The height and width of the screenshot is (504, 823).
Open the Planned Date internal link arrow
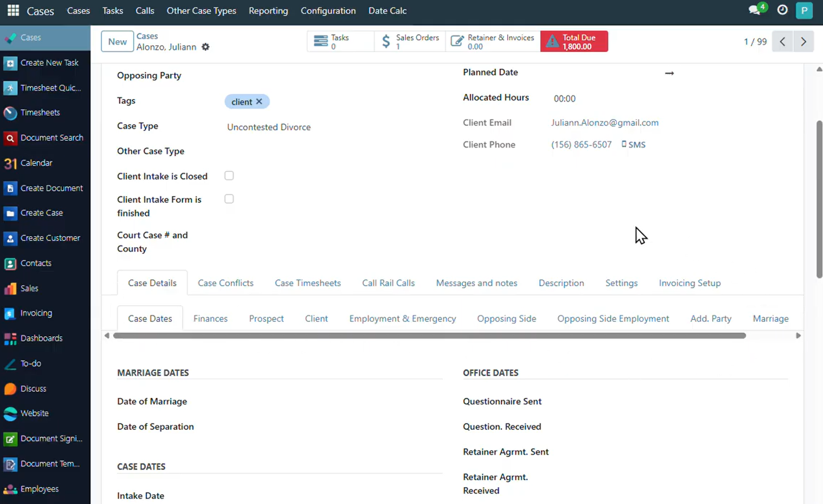[669, 73]
